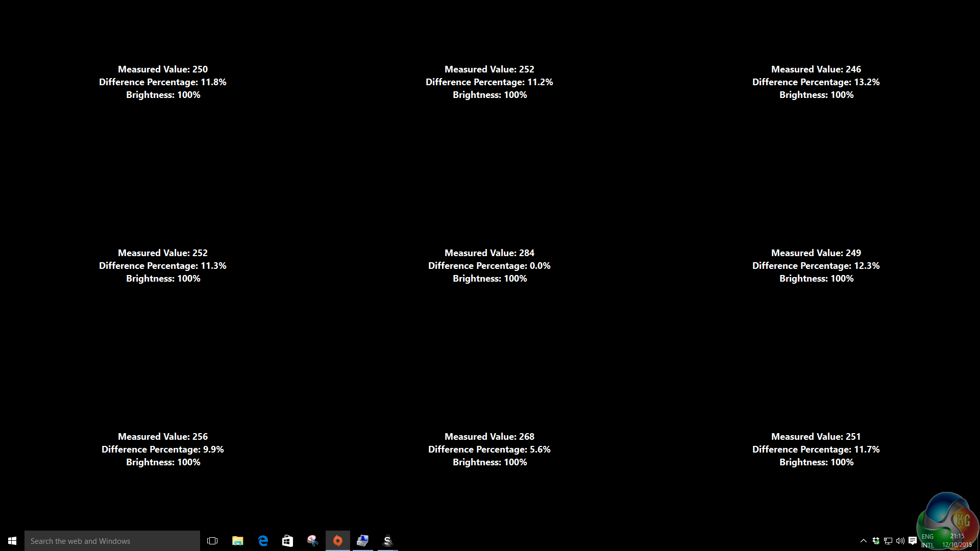
Task: Click the center reading Measured Value: 284
Action: point(489,253)
